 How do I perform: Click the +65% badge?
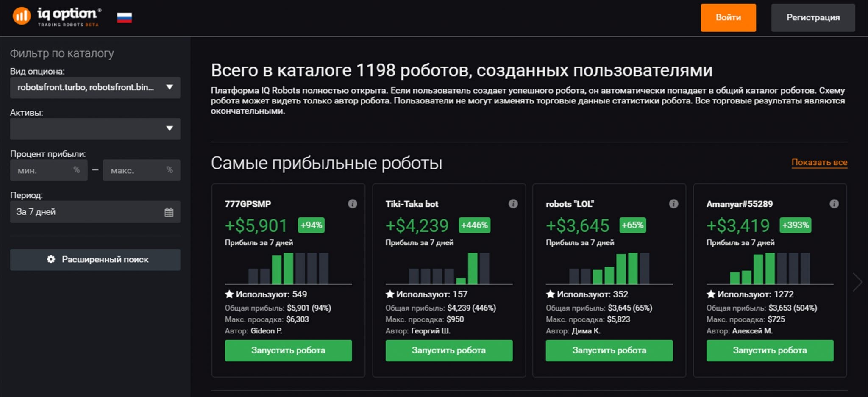(x=632, y=225)
